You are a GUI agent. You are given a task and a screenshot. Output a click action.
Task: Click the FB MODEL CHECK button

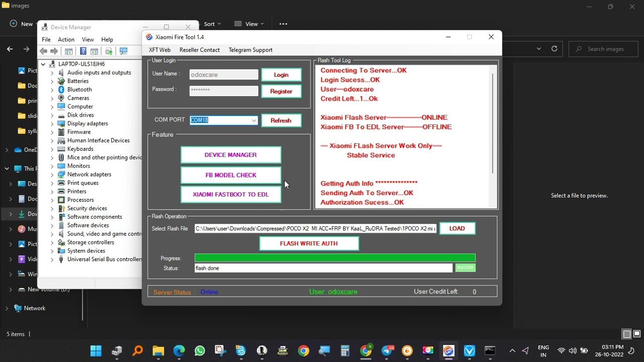tap(231, 175)
